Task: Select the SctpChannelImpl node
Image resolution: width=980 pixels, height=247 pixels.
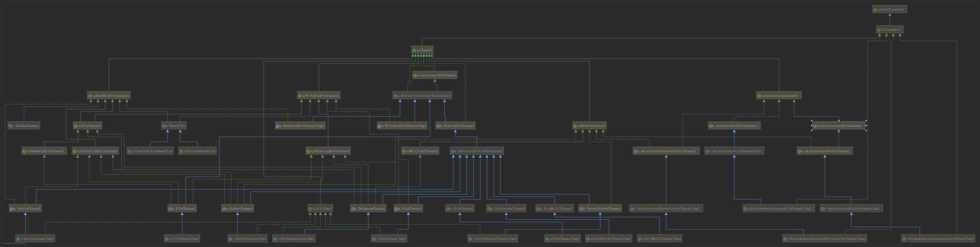Action: click(x=562, y=238)
